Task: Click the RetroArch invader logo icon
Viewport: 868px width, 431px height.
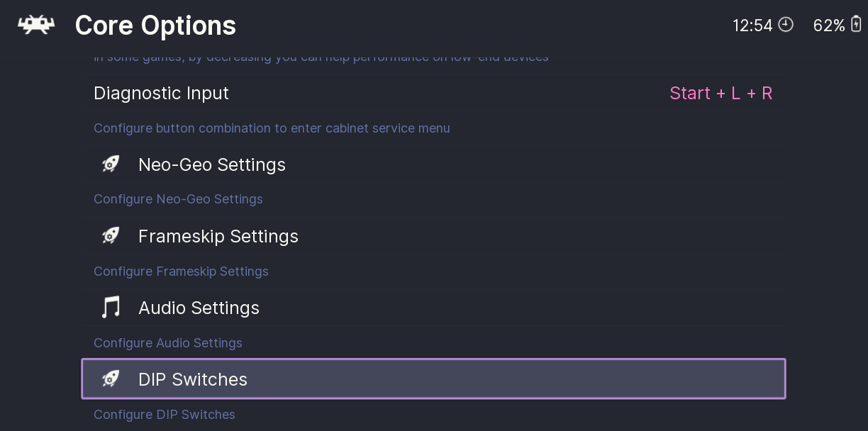Action: (36, 26)
